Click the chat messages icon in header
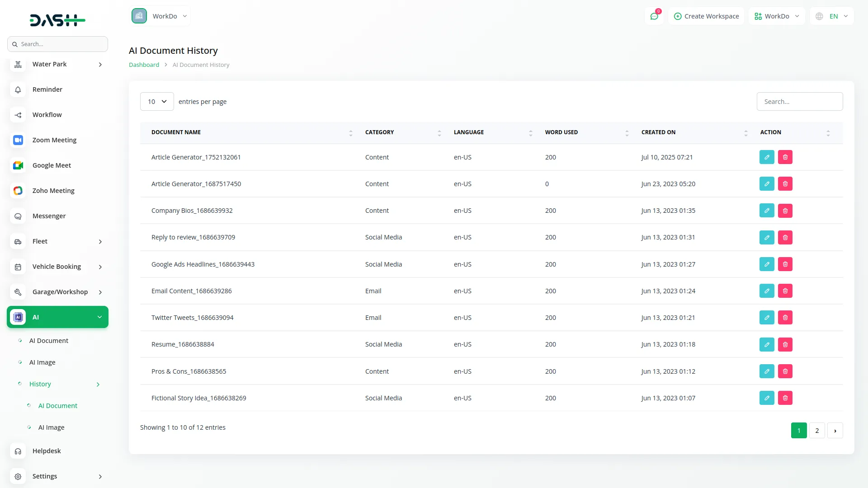 [654, 16]
